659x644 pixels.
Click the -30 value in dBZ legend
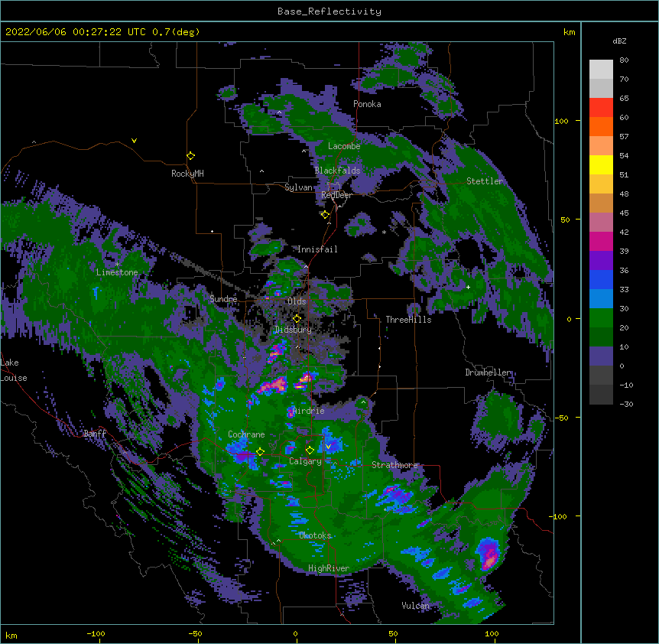pos(626,405)
